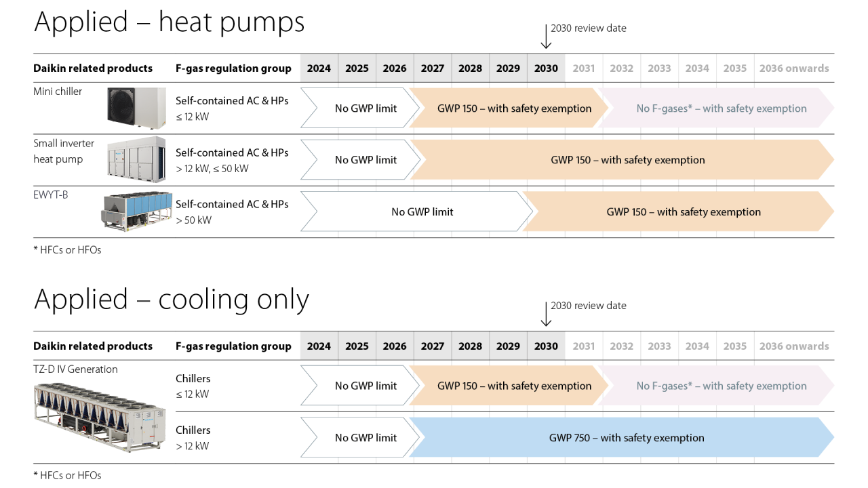The height and width of the screenshot is (488, 868).
Task: Click the Mini chiller product image
Action: (136, 108)
